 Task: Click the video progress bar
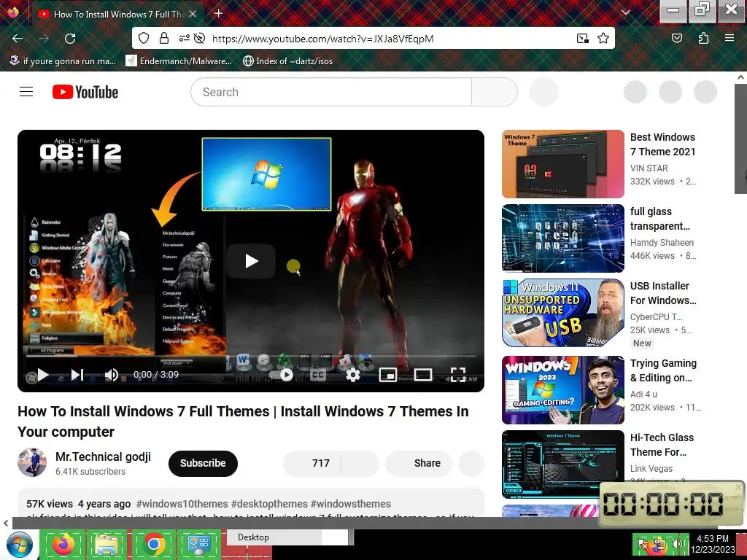[251, 356]
